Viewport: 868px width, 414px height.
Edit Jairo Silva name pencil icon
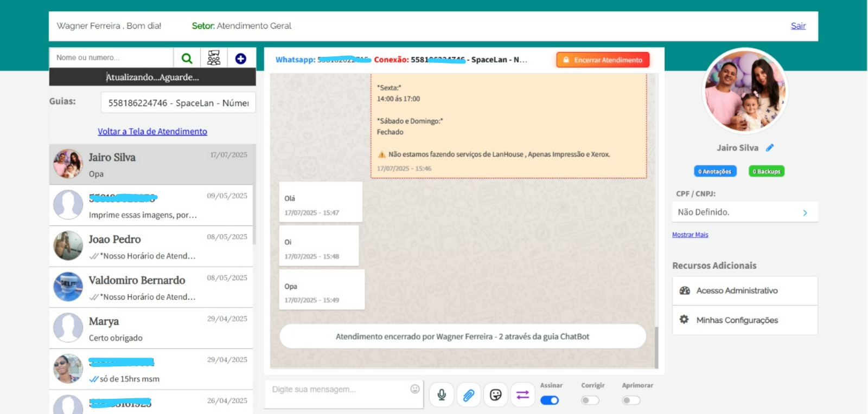770,147
